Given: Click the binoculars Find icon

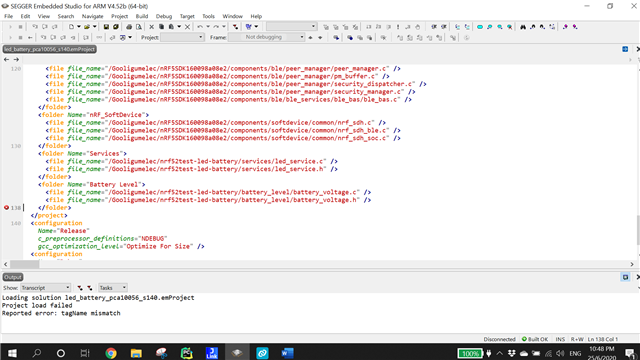Looking at the screenshot, I should [523, 27].
